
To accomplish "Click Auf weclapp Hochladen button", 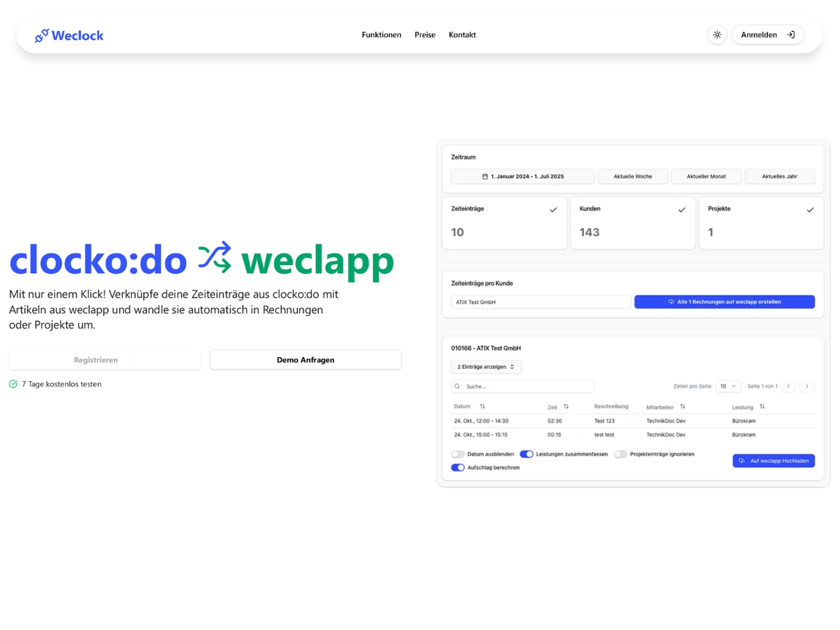I will point(773,461).
